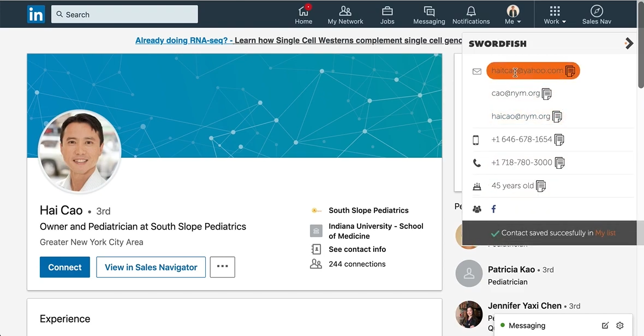The image size is (644, 336).
Task: Open Messaging settings gear
Action: tap(620, 326)
